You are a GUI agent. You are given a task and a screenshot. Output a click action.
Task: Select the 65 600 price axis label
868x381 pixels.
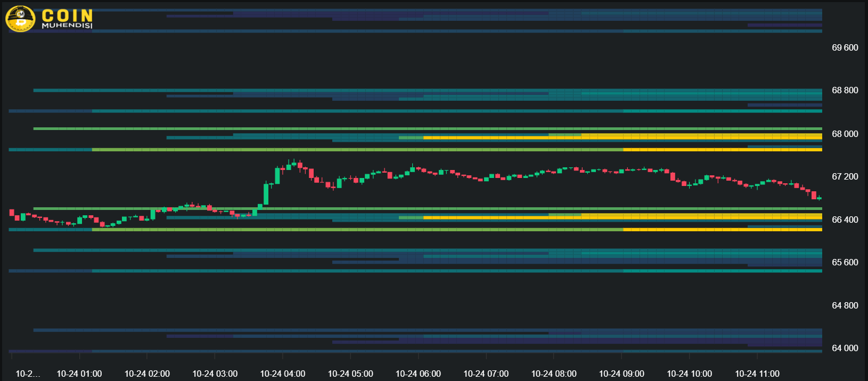click(845, 263)
